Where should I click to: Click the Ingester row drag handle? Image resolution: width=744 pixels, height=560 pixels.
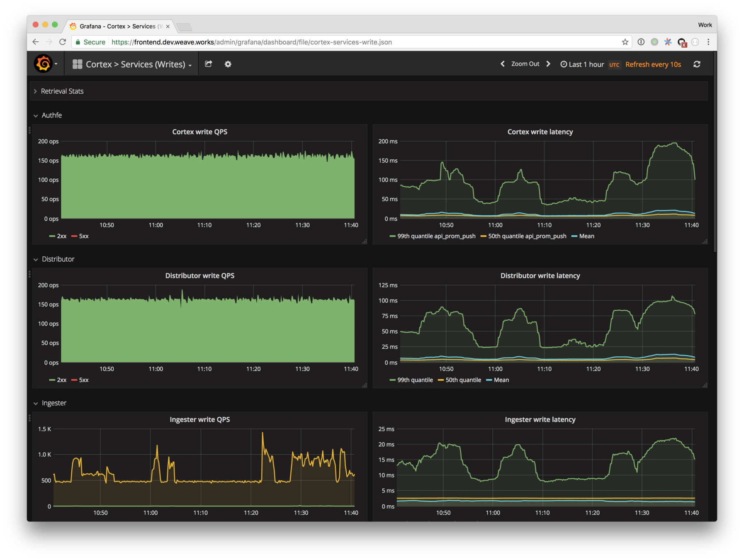(x=29, y=418)
